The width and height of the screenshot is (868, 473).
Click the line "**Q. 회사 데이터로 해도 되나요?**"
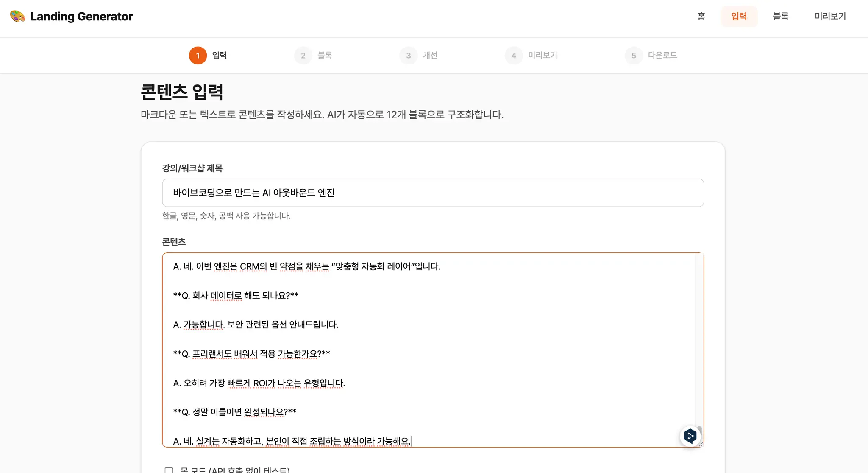coord(236,295)
